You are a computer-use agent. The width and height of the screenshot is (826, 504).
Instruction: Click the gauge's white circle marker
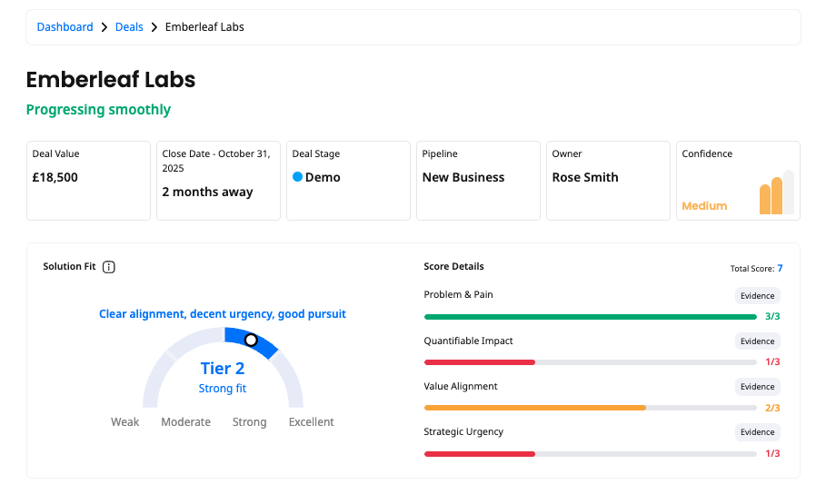[x=251, y=341]
